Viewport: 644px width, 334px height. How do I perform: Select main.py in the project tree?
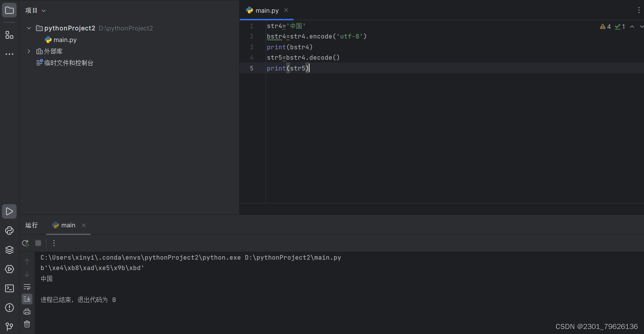(61, 40)
